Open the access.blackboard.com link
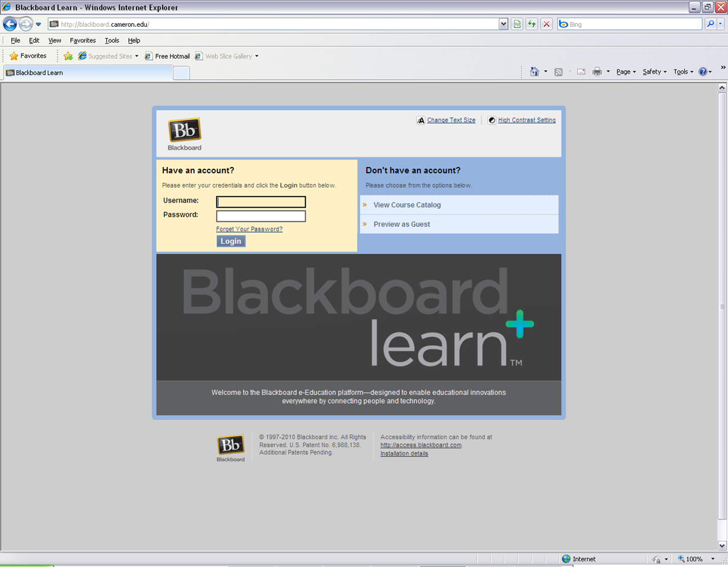 [420, 445]
